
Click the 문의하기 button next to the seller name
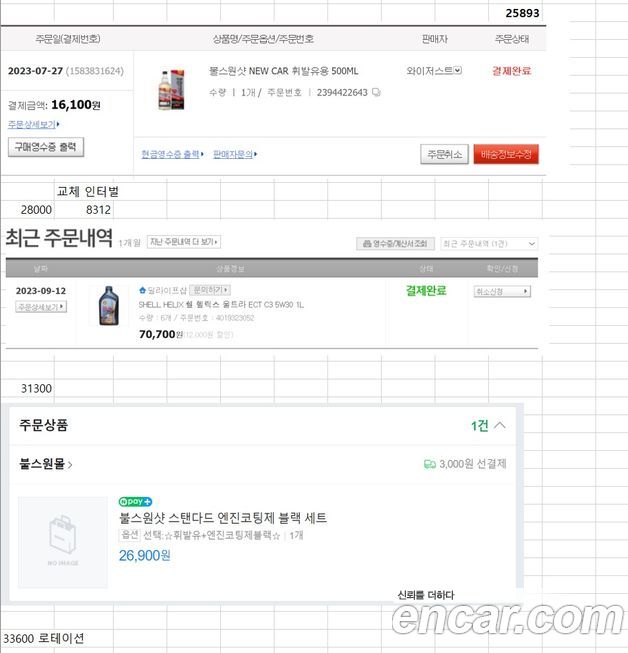click(210, 290)
